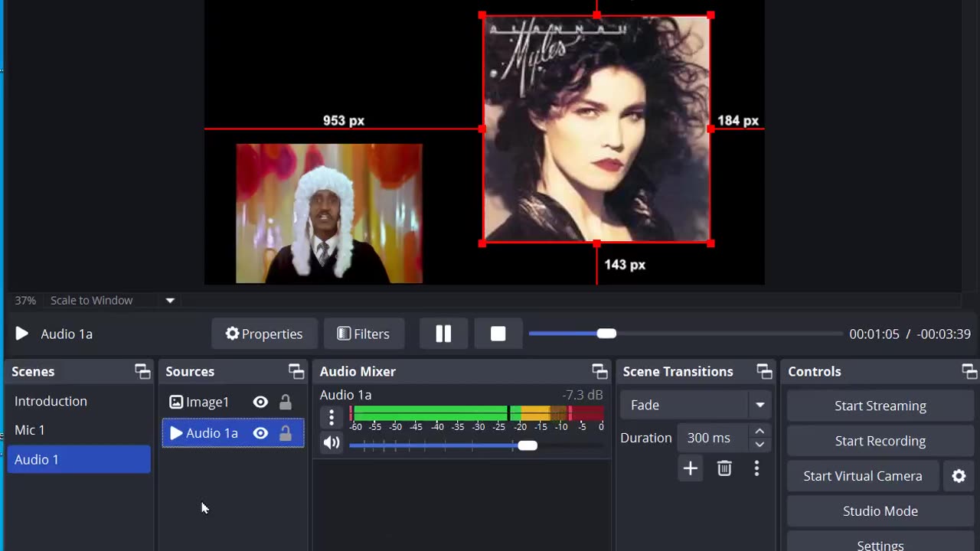Click the media seek slider handle
This screenshot has height=551, width=980.
[606, 334]
